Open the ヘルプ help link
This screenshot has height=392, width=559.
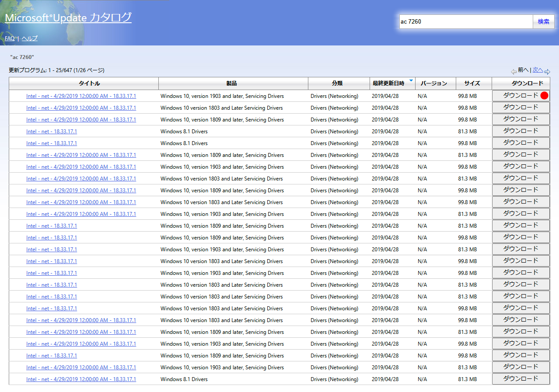(30, 38)
